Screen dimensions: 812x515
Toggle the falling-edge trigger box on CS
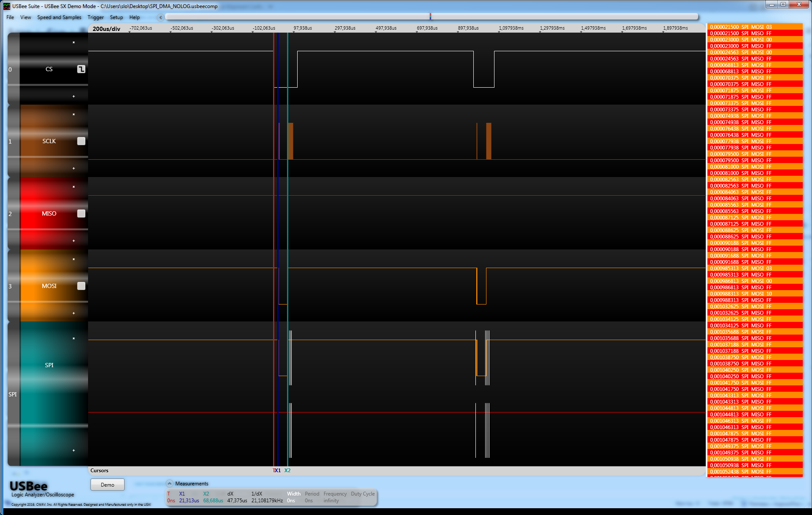click(x=81, y=69)
